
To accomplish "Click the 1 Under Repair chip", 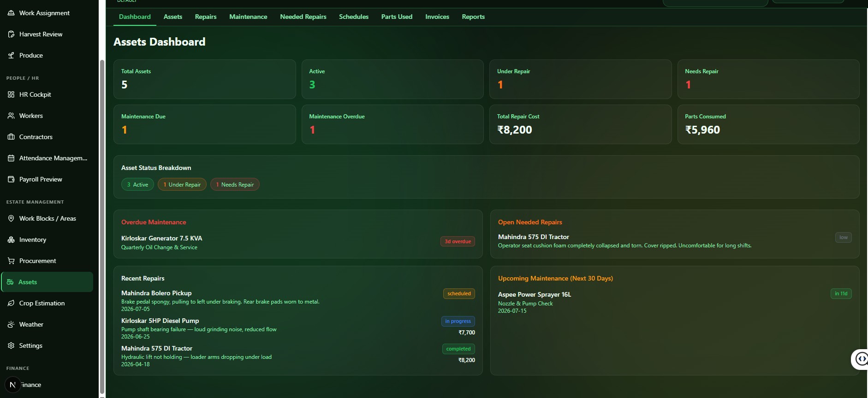I will click(182, 184).
